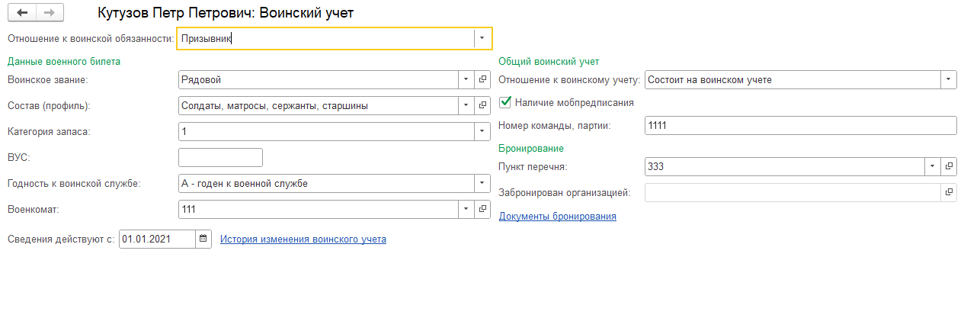This screenshot has height=331, width=980.
Task: Expand Годность к воинской службе dropdown
Action: 482,183
